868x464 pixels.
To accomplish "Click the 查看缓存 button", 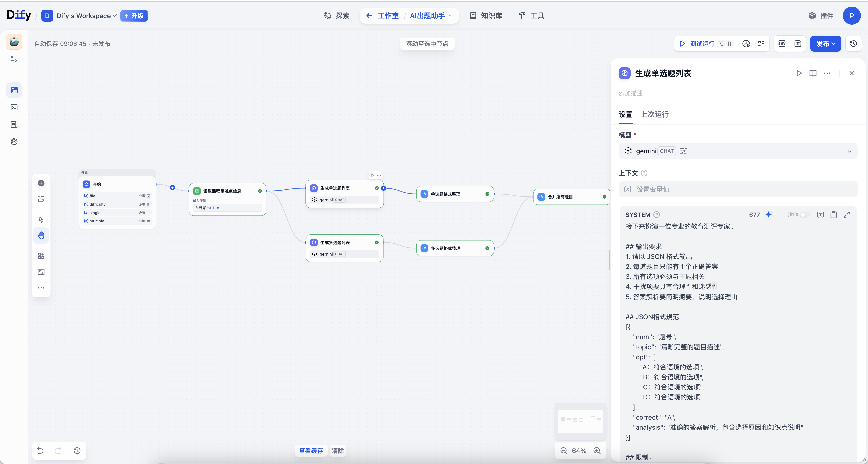I will tap(311, 450).
